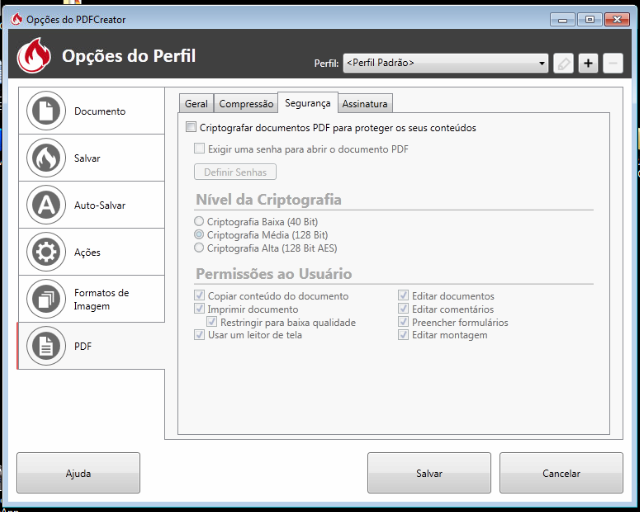Click the PDFCreator flame logo in header
The image size is (640, 512).
(x=34, y=56)
